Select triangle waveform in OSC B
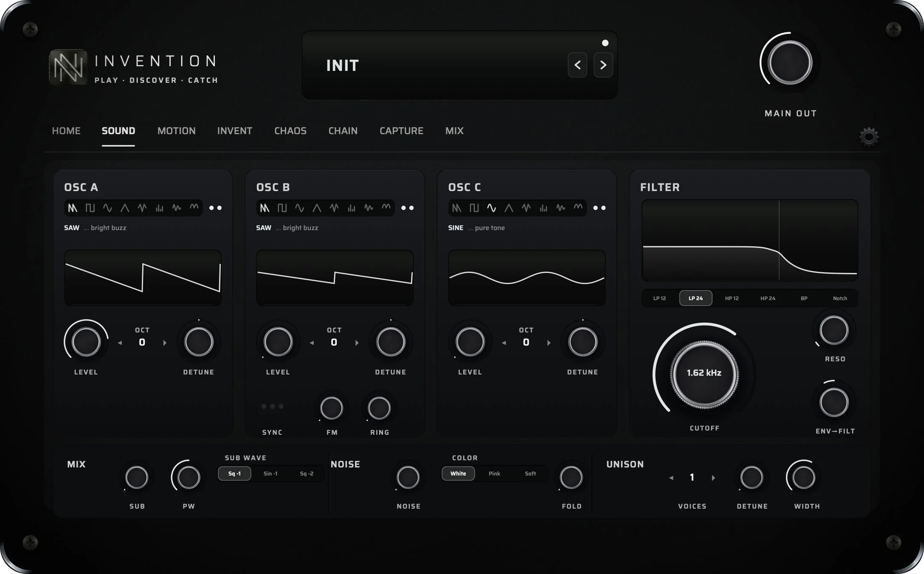Screen dimensions: 924x574 click(x=317, y=208)
